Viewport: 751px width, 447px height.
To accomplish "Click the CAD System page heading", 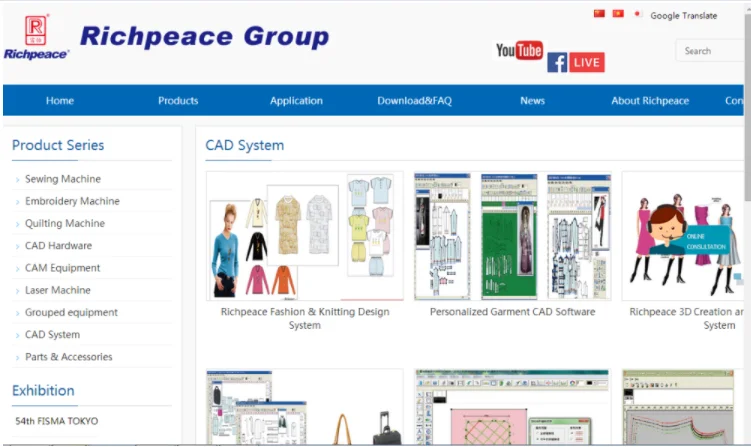I will [245, 145].
